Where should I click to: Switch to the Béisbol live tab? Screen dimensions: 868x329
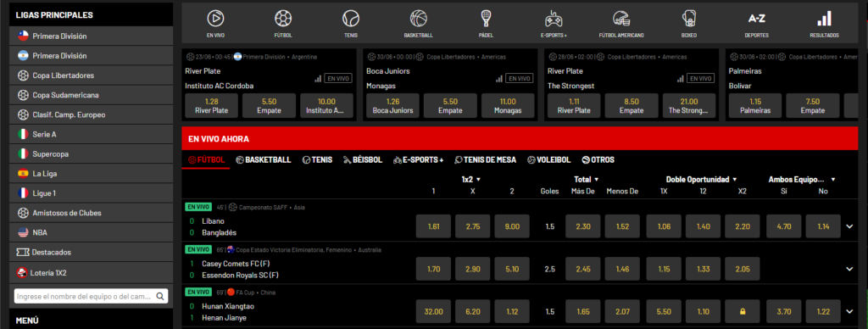[x=362, y=159]
